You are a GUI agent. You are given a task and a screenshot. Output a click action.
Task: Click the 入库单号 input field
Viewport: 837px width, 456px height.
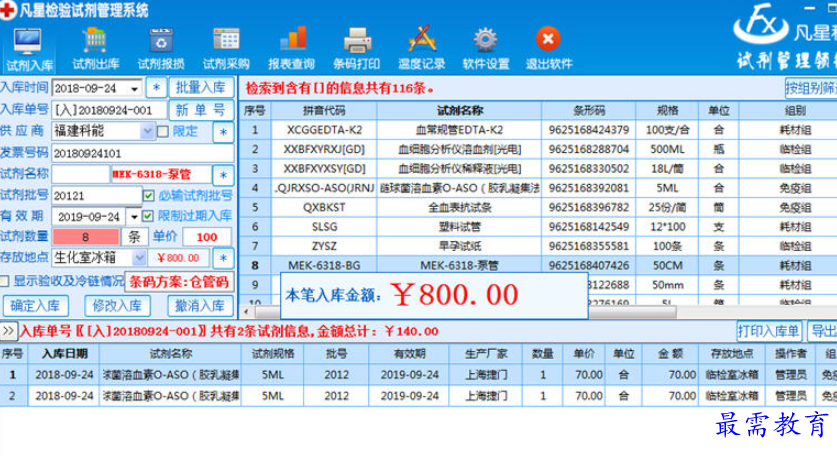(109, 111)
